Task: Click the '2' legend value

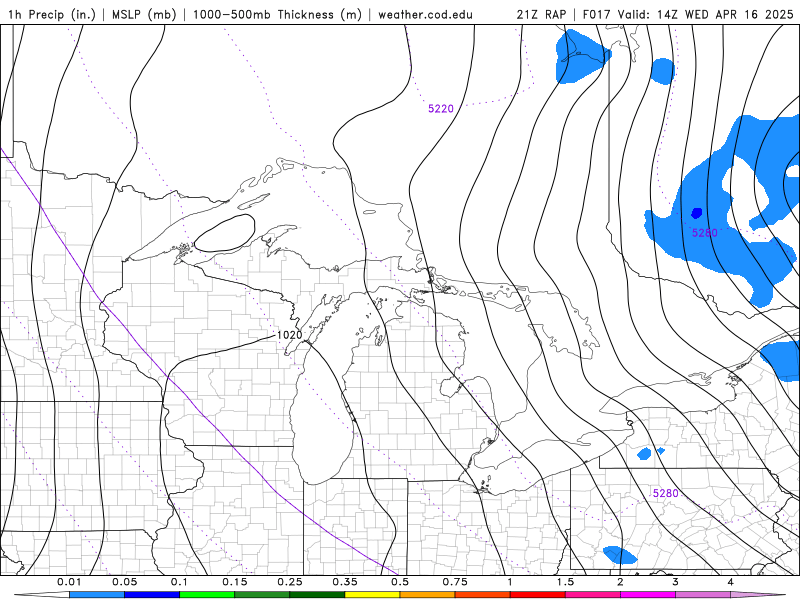Action: [x=620, y=582]
